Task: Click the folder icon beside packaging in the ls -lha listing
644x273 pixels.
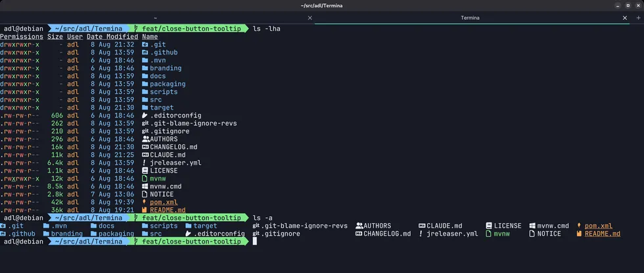Action: pos(145,84)
